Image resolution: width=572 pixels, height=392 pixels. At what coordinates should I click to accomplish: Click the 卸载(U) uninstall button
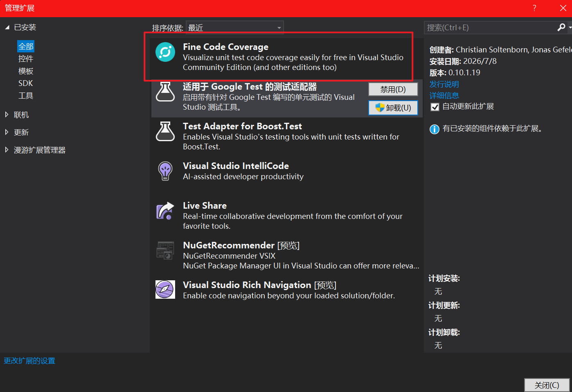[393, 108]
